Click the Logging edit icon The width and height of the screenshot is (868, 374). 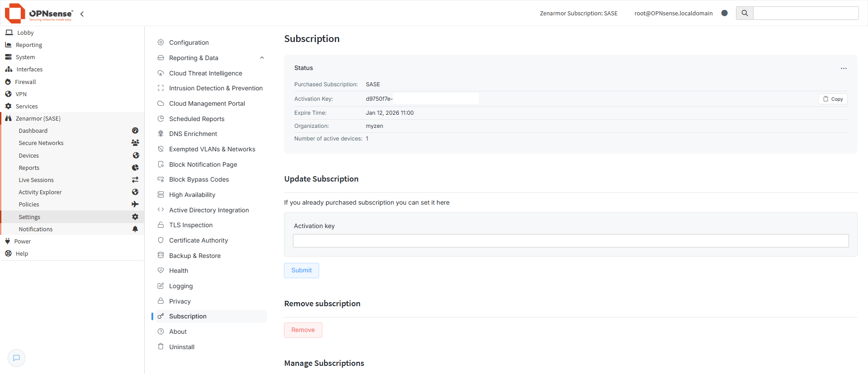point(160,286)
